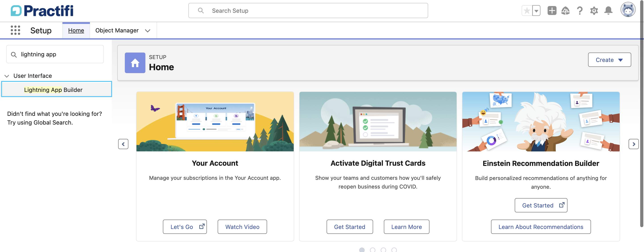Image resolution: width=644 pixels, height=252 pixels.
Task: Collapse the User Interface section
Action: [7, 76]
